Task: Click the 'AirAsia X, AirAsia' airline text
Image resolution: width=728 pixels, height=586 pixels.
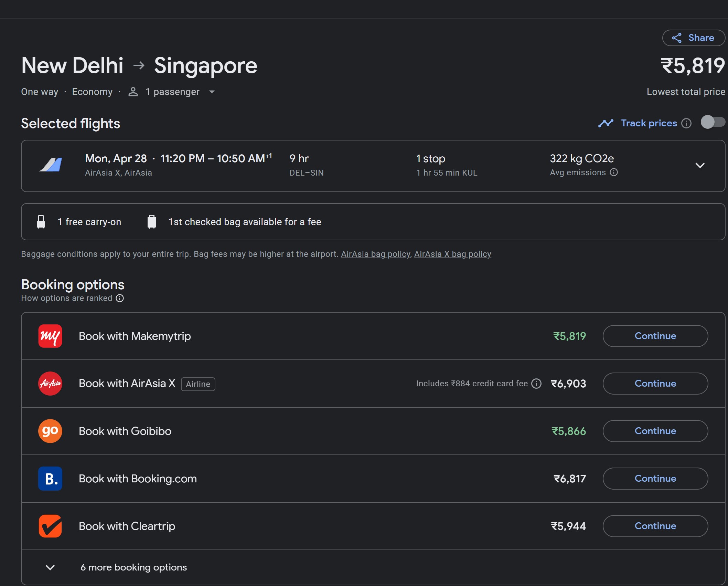Action: click(x=118, y=173)
